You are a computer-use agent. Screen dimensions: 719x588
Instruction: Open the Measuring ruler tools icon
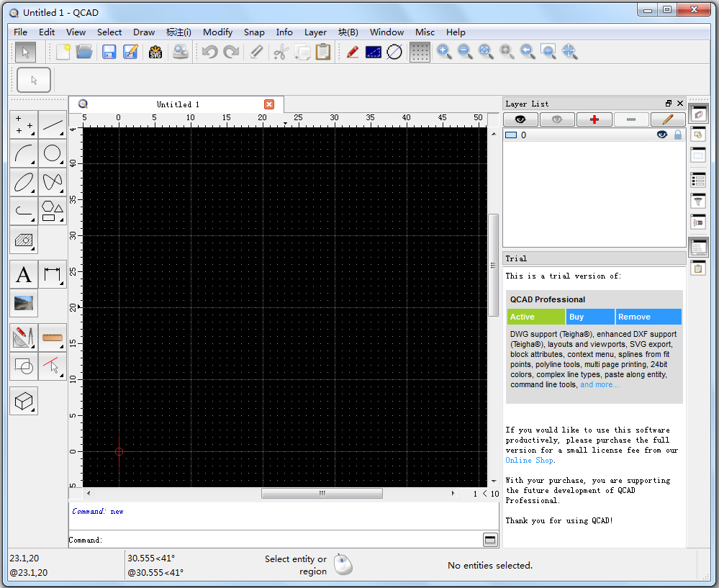pos(53,338)
